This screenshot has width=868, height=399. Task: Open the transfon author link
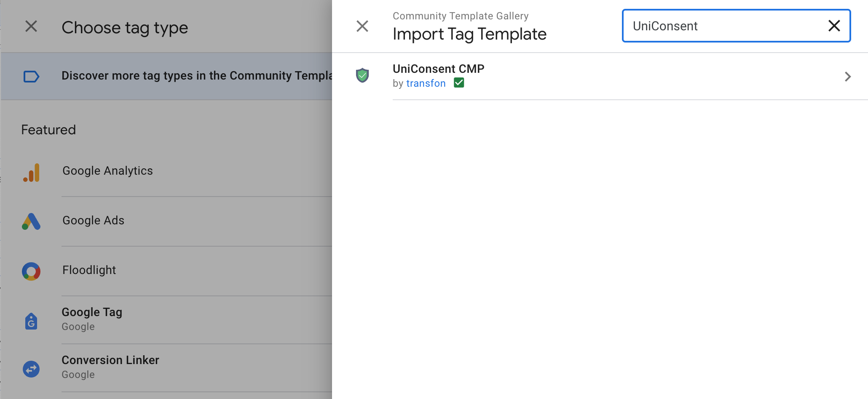click(426, 83)
